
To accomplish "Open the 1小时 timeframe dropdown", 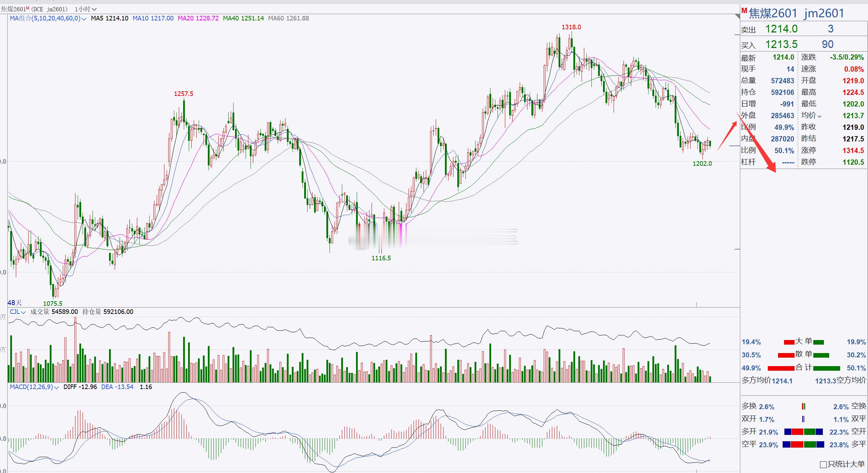I will (86, 9).
